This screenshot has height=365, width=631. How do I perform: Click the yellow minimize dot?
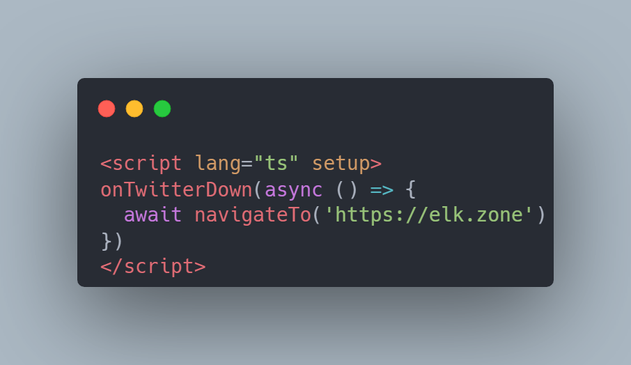pyautogui.click(x=134, y=109)
